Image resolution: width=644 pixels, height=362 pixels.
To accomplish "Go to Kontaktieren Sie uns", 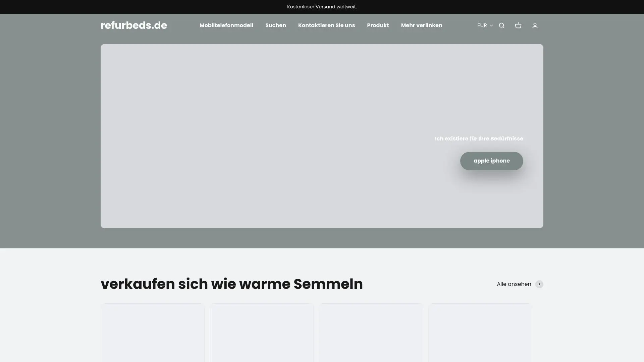I will point(326,25).
